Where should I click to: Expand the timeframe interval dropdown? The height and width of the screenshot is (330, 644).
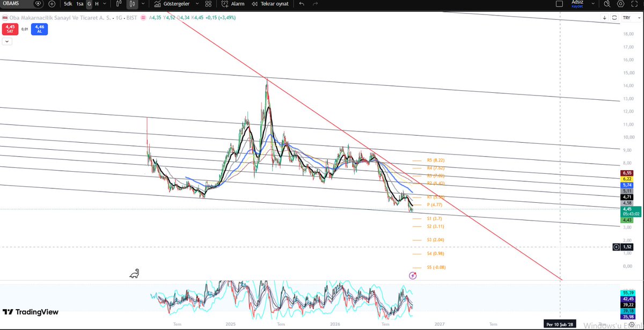(x=104, y=4)
